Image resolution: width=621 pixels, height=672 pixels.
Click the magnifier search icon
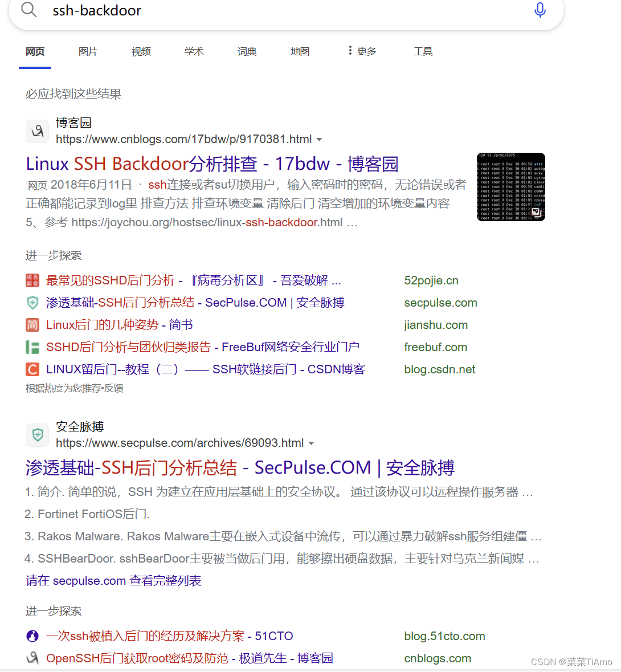(x=28, y=10)
